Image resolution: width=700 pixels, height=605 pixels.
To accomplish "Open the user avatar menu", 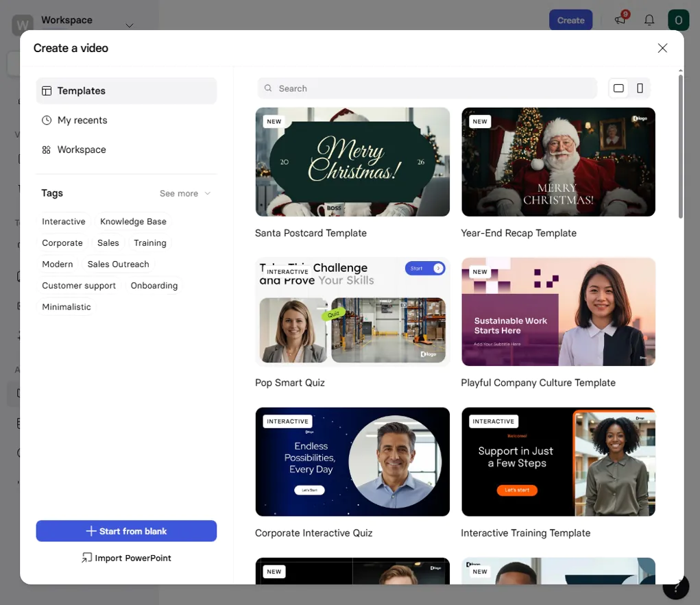I will click(x=678, y=20).
